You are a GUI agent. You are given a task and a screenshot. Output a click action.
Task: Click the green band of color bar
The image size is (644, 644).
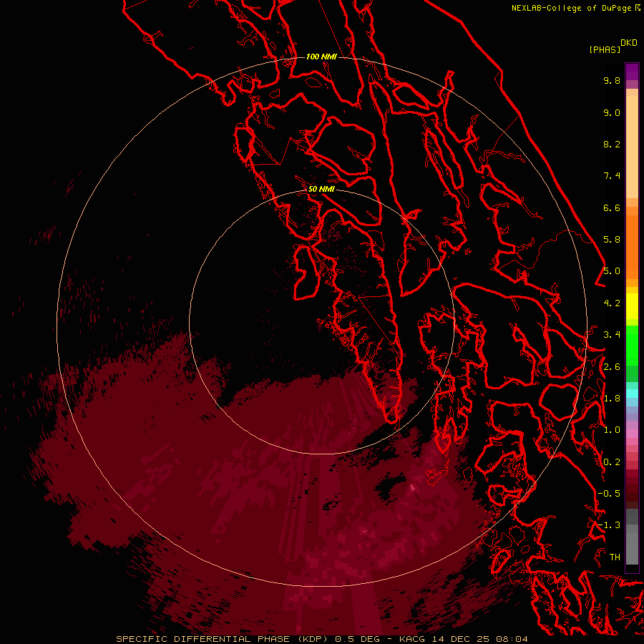point(632,345)
